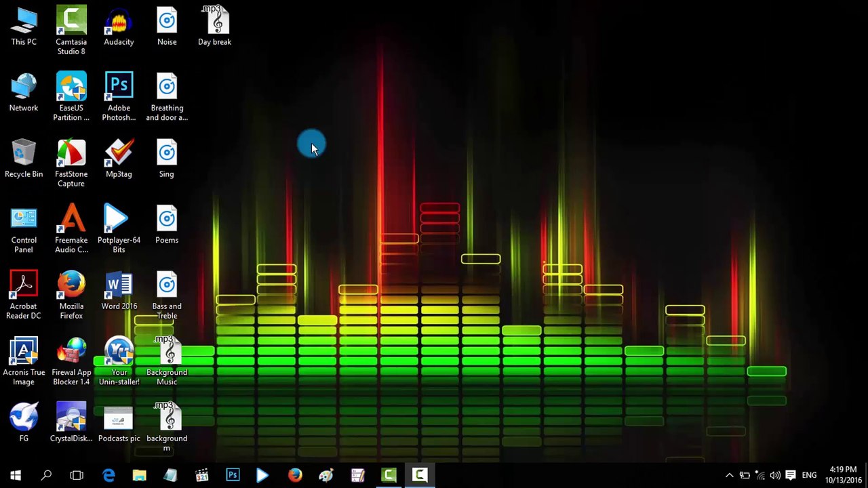Select the Background Music mp3 file
Image resolution: width=868 pixels, height=488 pixels.
(x=167, y=361)
